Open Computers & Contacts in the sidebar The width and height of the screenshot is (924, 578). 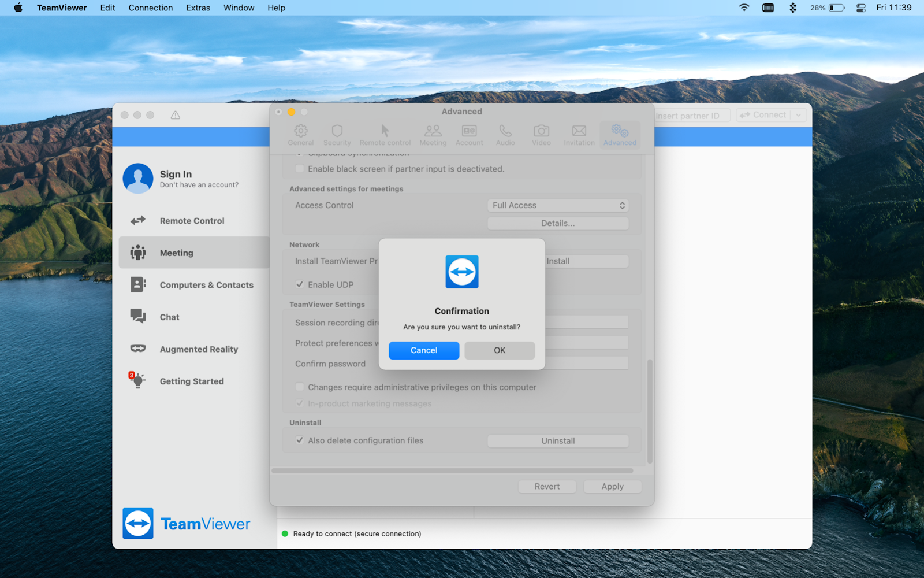194,285
